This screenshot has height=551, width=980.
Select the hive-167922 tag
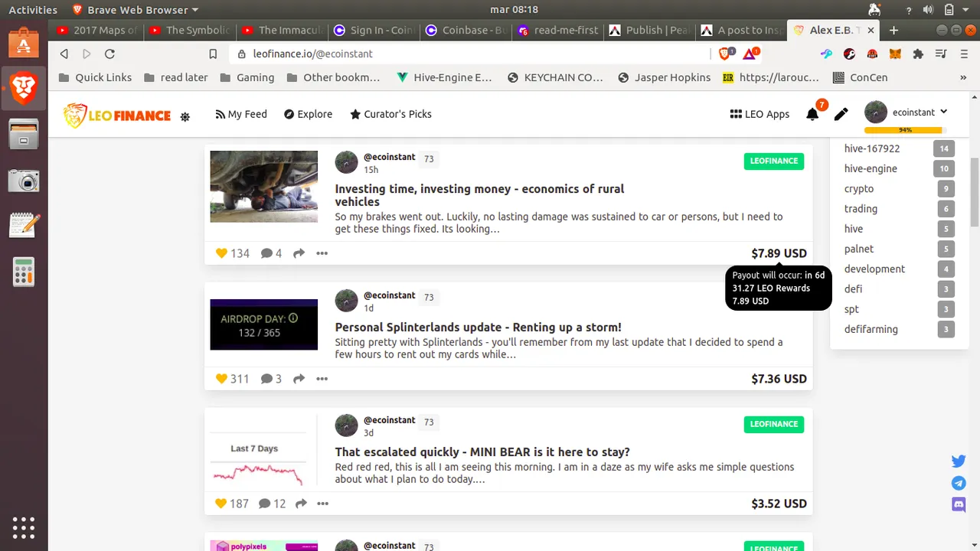pos(872,148)
